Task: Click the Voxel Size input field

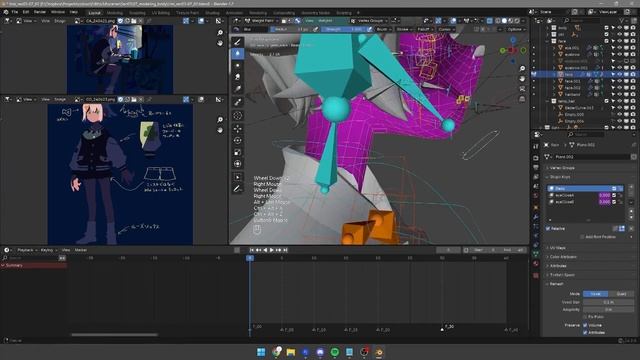Action: (x=608, y=302)
